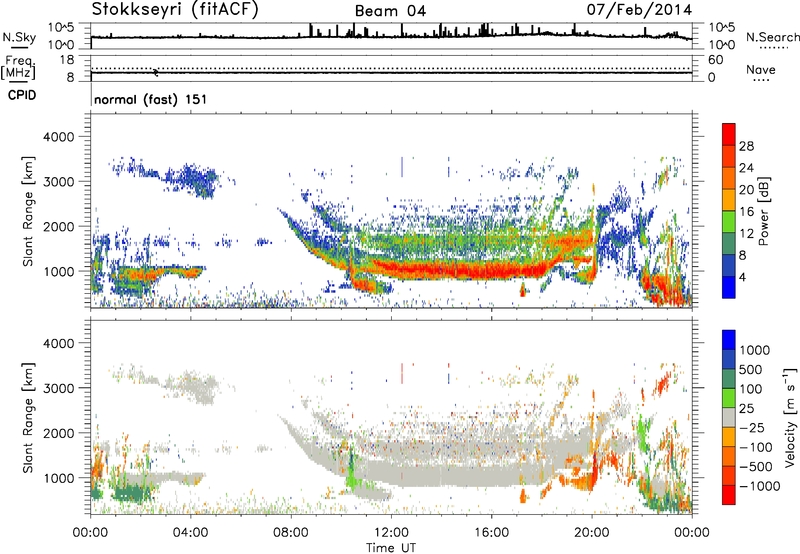The image size is (800, 554).
Task: Click the 'Stokkseyri (fitACF)' title text
Action: [175, 9]
